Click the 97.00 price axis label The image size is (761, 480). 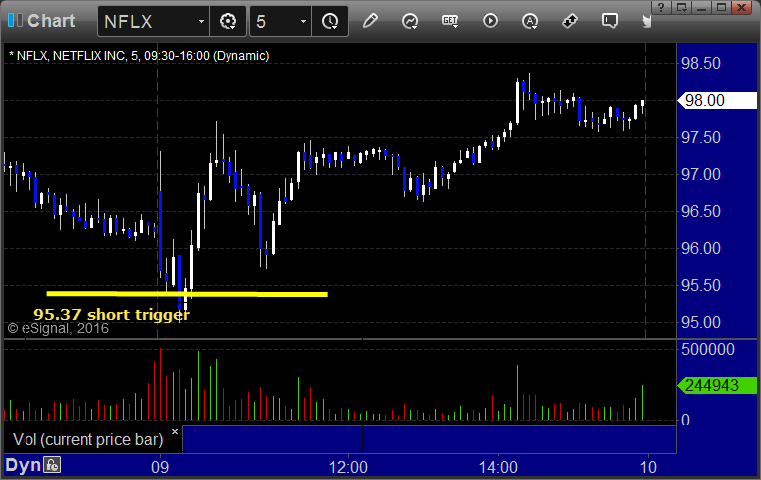700,174
